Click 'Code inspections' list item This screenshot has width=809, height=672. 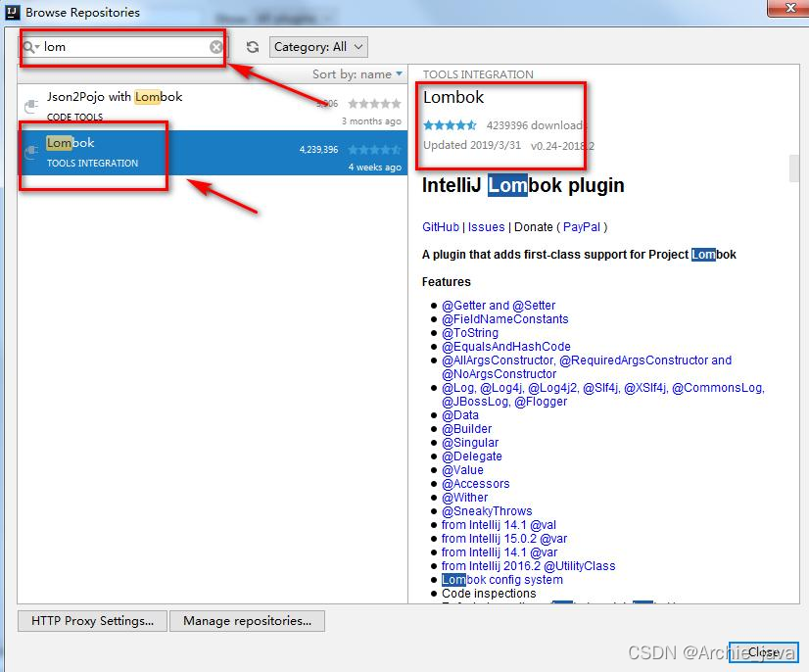pos(489,594)
